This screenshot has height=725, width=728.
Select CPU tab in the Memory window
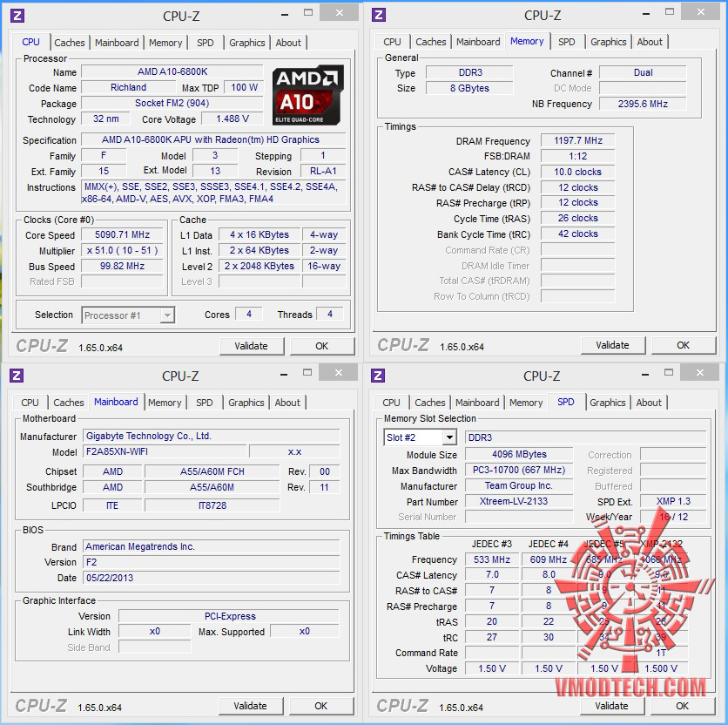pyautogui.click(x=392, y=42)
